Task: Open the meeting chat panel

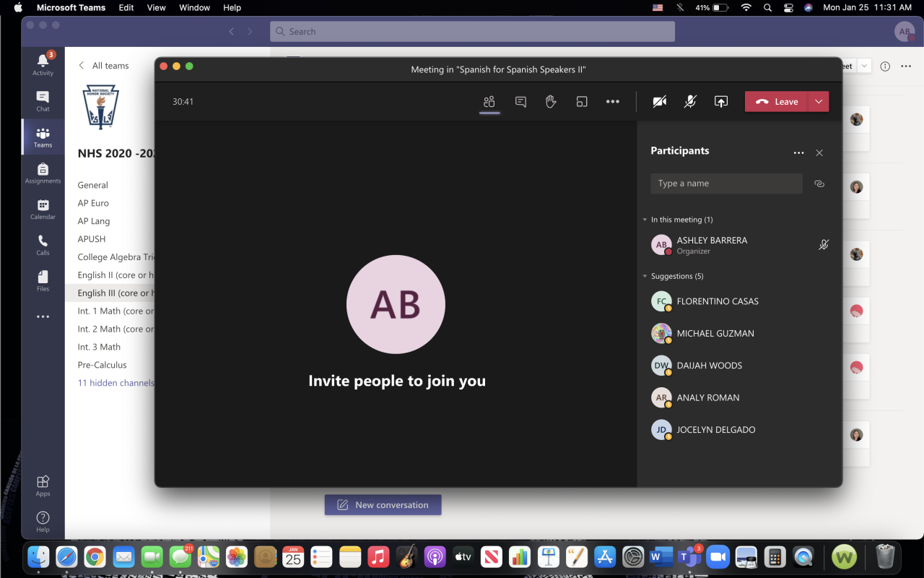Action: (x=520, y=102)
